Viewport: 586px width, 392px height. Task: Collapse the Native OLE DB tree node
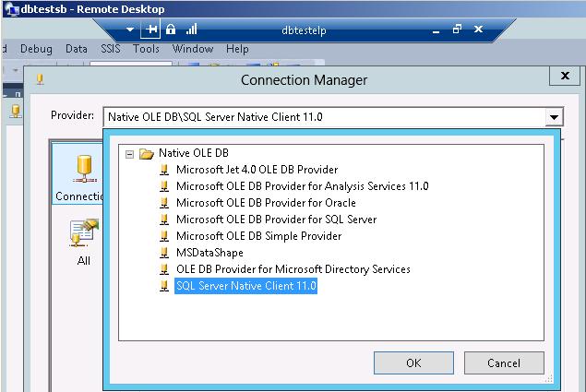[x=130, y=154]
